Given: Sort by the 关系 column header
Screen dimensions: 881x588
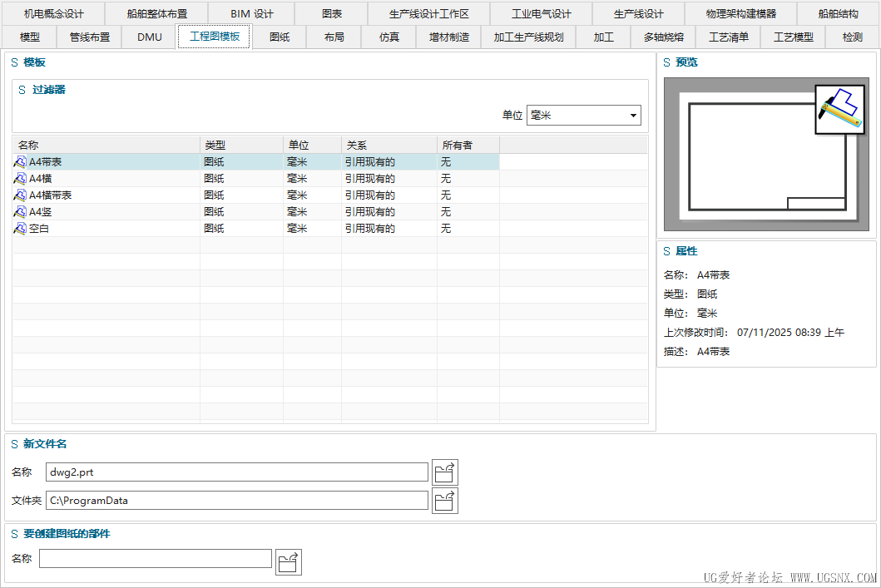Looking at the screenshot, I should click(x=389, y=145).
